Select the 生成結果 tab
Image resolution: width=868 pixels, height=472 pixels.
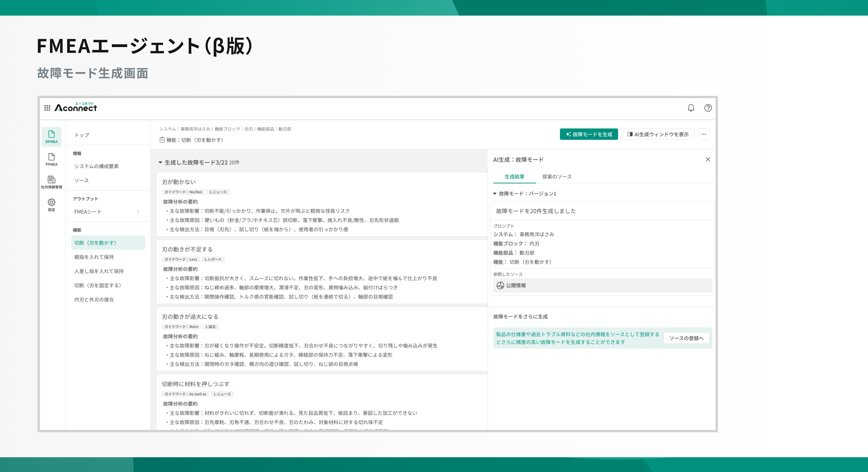pyautogui.click(x=514, y=177)
